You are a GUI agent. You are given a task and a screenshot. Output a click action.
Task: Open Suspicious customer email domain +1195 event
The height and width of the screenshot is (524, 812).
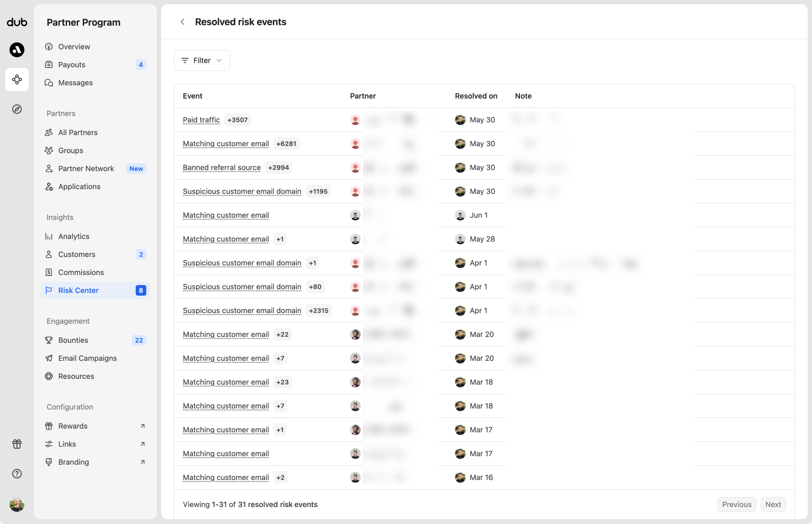click(x=242, y=191)
